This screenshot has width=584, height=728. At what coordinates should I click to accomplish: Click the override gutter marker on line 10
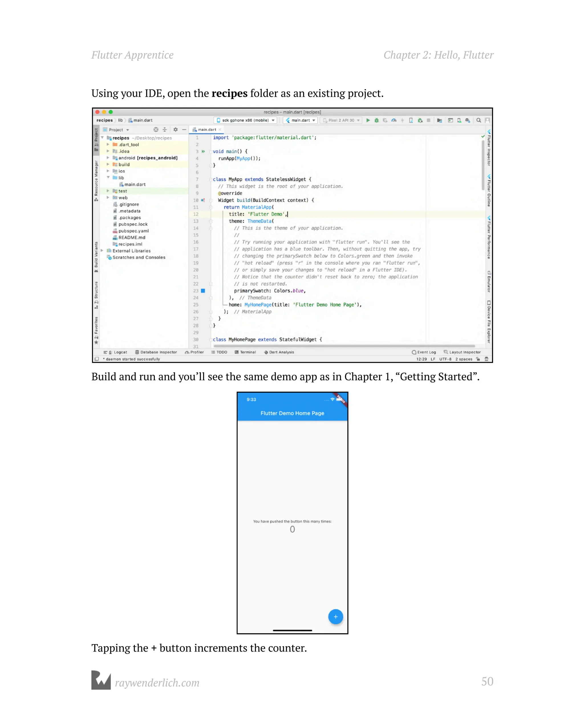click(203, 200)
